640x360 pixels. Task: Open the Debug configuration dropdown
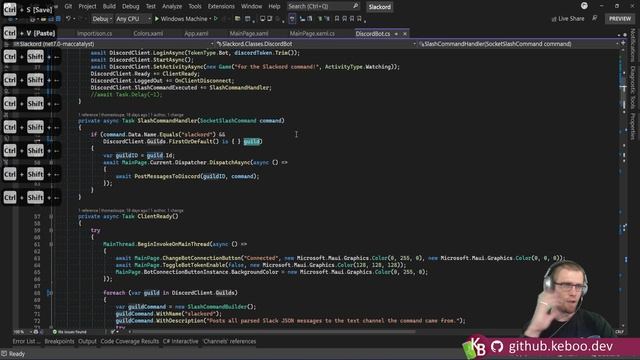[x=102, y=19]
